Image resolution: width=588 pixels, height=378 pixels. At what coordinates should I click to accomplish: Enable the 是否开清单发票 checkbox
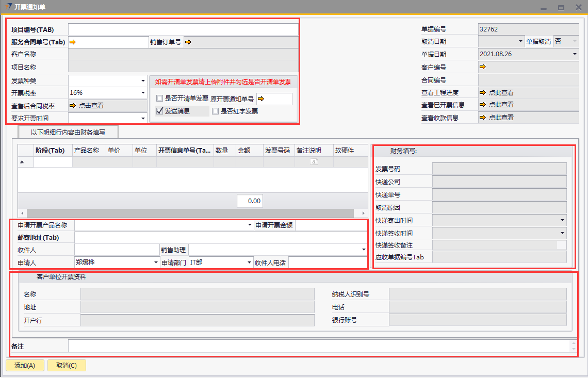pos(160,98)
